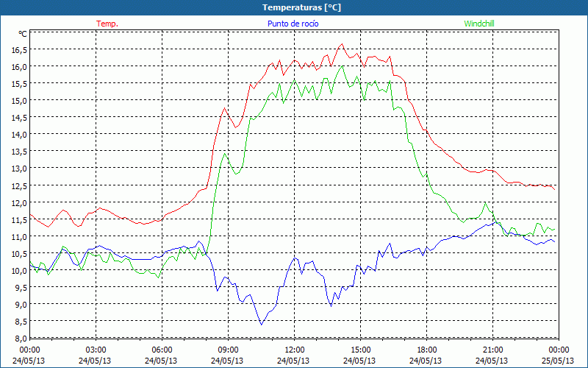Click the 16,0 y-axis value
588x368 pixels.
click(x=20, y=66)
